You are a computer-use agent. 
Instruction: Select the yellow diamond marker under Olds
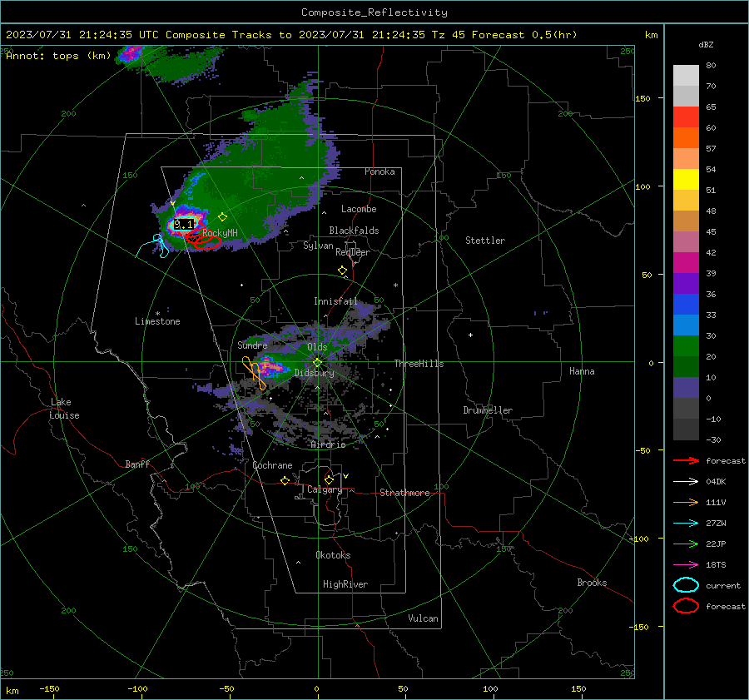pyautogui.click(x=317, y=363)
